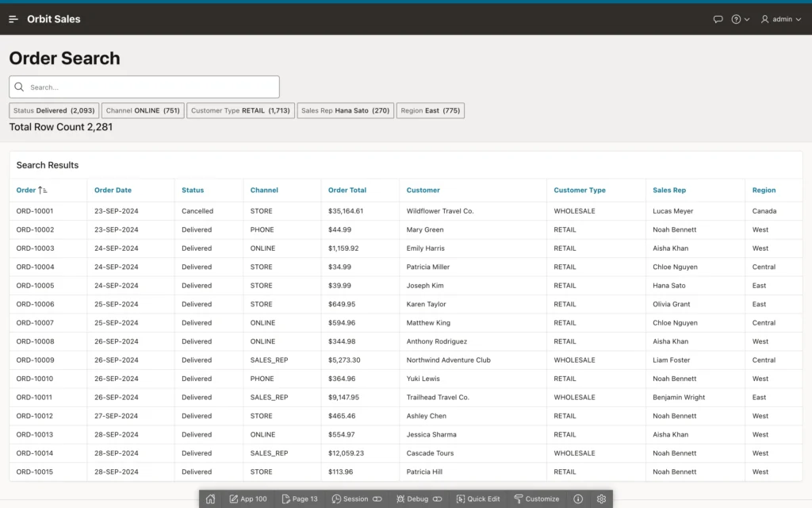Open the Debug menu in developer toolbar
The width and height of the screenshot is (812, 508).
pyautogui.click(x=419, y=498)
